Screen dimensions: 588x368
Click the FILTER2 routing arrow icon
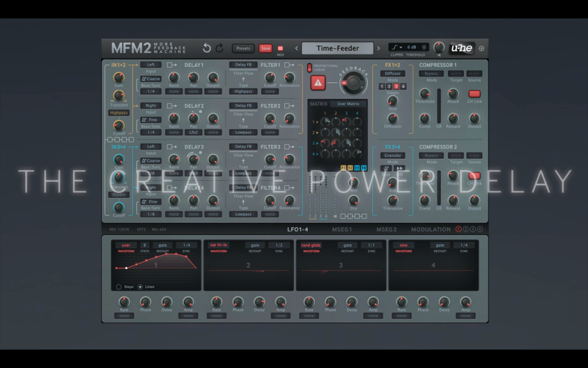pos(289,106)
